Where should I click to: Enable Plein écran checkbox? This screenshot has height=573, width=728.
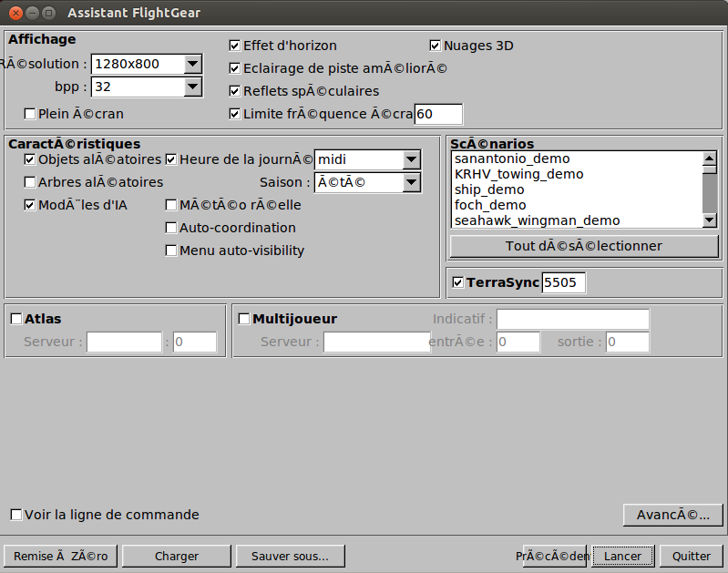(x=30, y=114)
